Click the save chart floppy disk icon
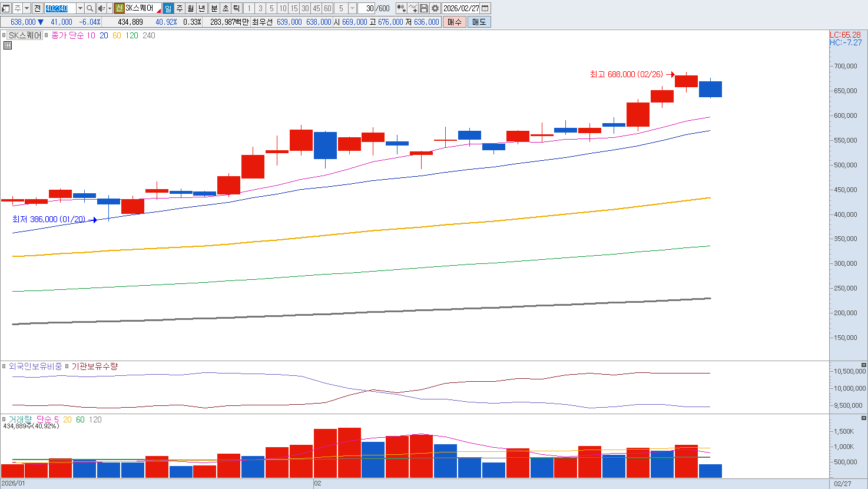868x489 pixels. point(424,8)
